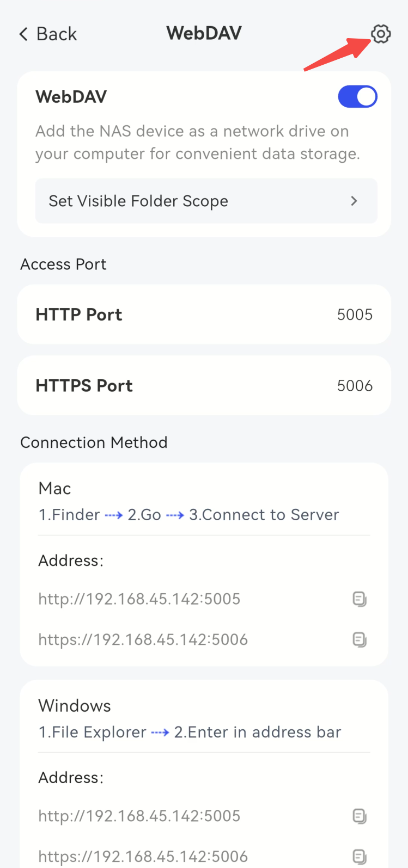Tap Windows http://192.168.45.142:5005 address text
The image size is (408, 868).
click(139, 816)
